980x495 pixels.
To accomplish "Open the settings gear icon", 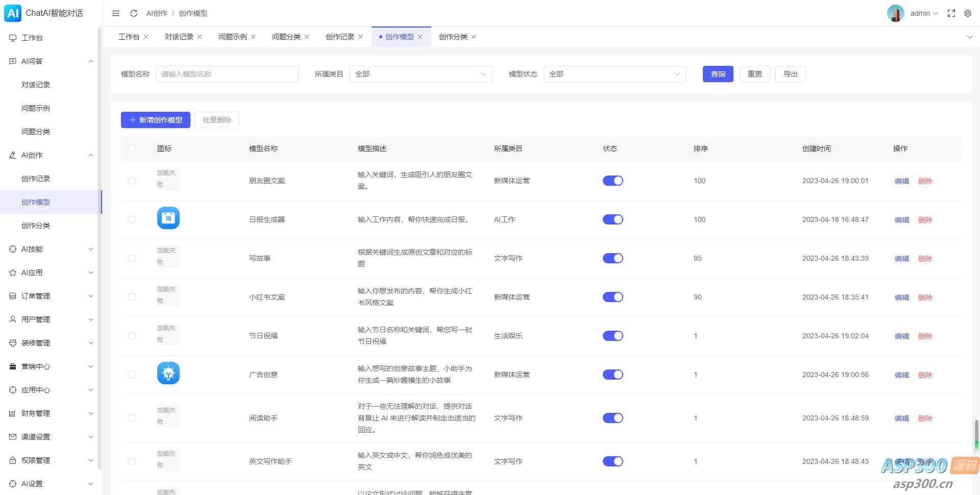I will pyautogui.click(x=967, y=13).
